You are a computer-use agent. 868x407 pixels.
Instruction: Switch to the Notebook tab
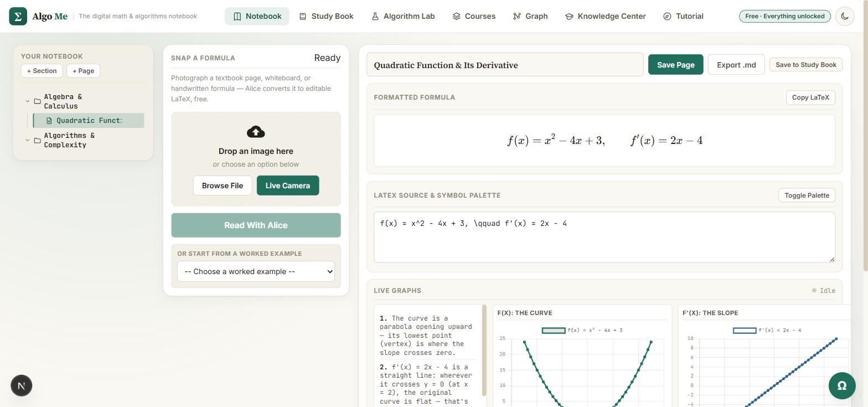[257, 16]
